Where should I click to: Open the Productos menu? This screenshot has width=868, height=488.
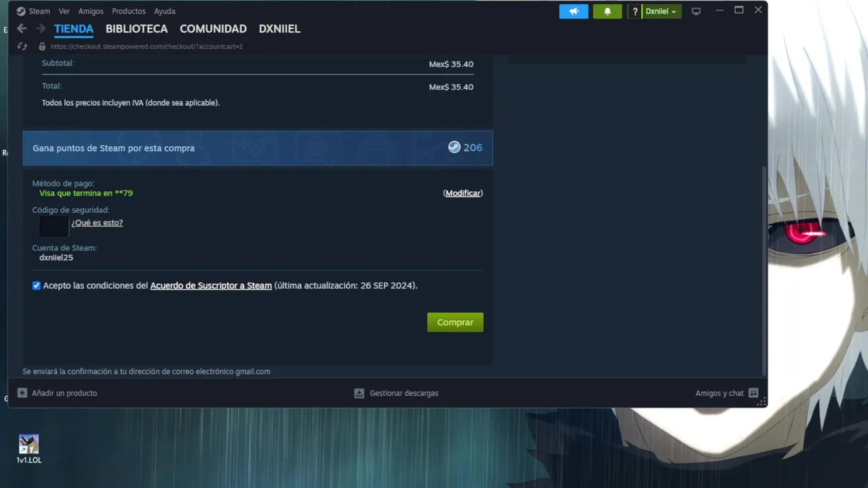(129, 12)
